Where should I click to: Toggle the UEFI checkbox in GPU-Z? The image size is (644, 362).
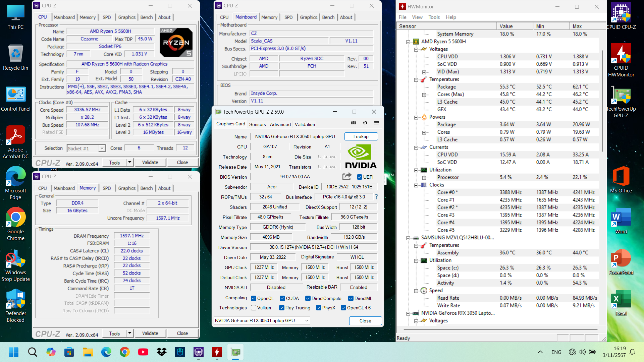[x=360, y=177]
